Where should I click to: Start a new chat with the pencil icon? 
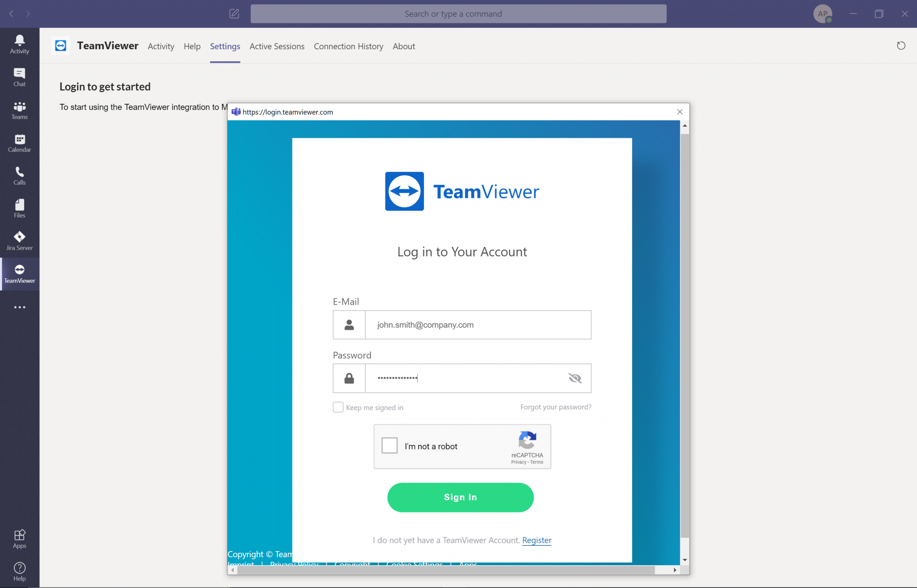tap(234, 13)
